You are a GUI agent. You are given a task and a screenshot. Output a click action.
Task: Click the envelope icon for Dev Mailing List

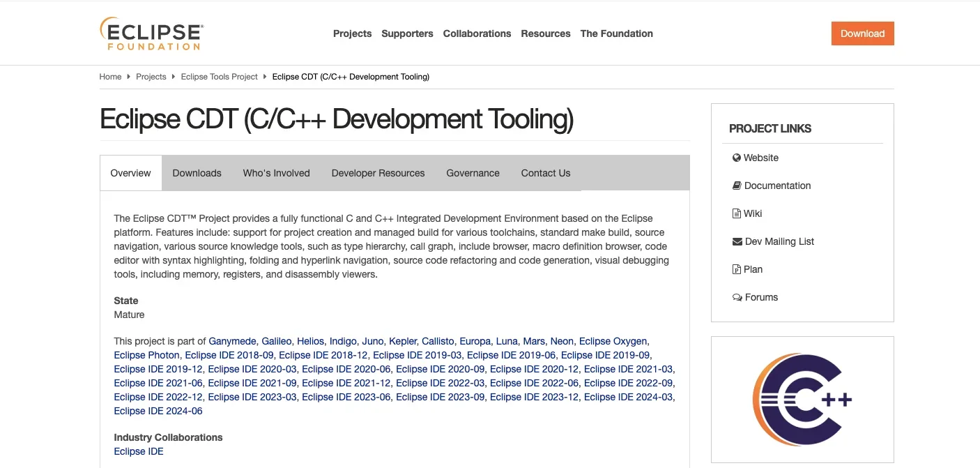pos(737,241)
